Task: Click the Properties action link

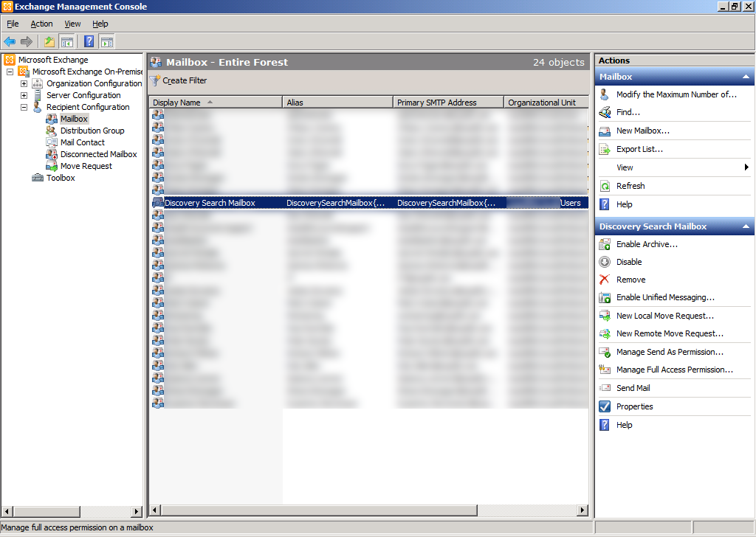Action: (634, 406)
